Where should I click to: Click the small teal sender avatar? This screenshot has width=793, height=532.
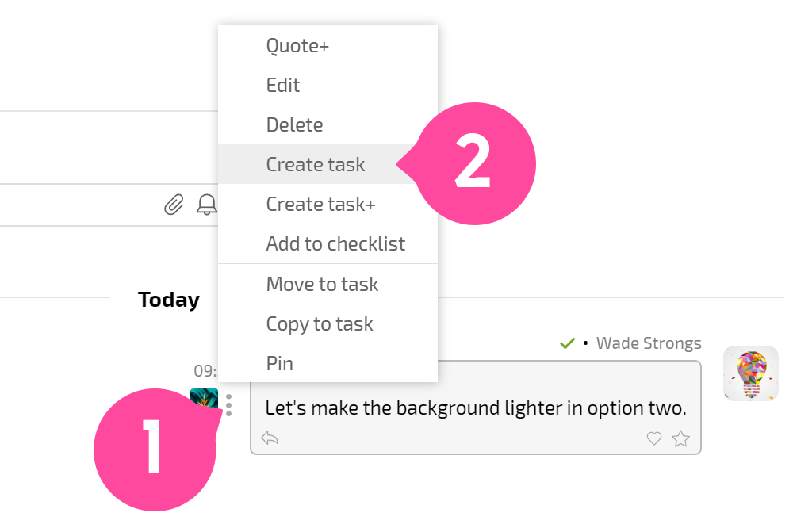(x=204, y=398)
